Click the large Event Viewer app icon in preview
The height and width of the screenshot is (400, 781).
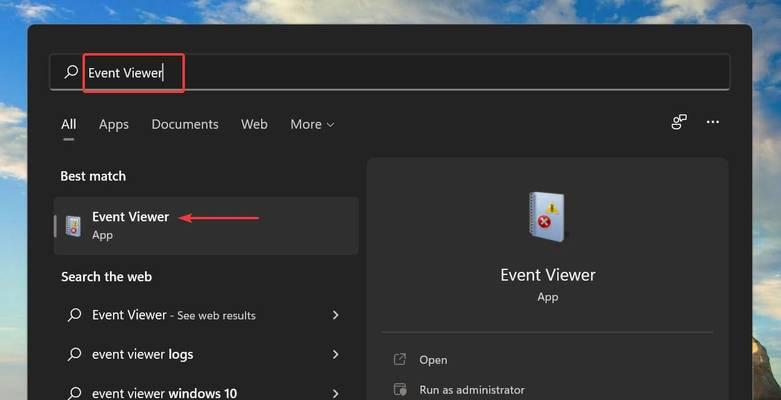pos(547,217)
